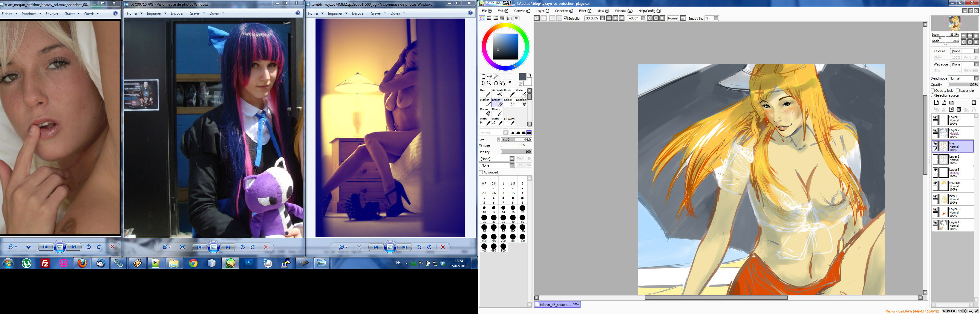
Task: Pick the magic wand tool
Action: (496, 77)
